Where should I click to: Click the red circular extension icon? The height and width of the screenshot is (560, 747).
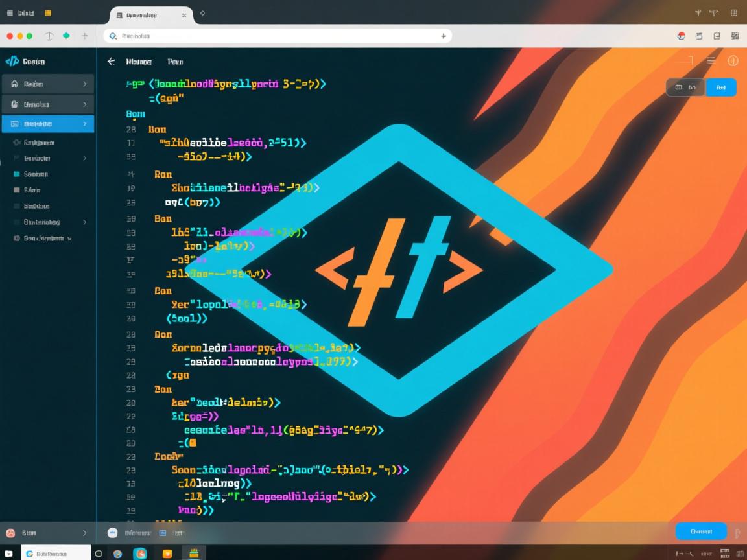point(681,36)
